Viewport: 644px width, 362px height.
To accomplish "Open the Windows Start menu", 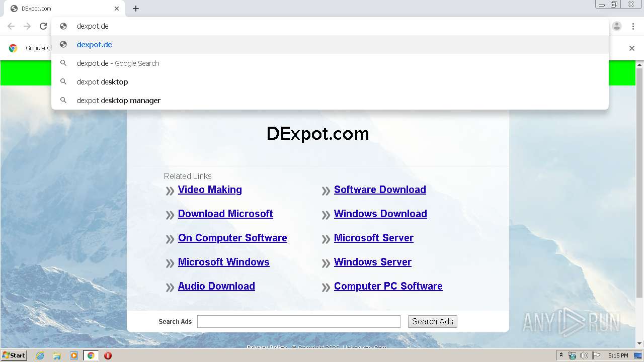I will [14, 355].
